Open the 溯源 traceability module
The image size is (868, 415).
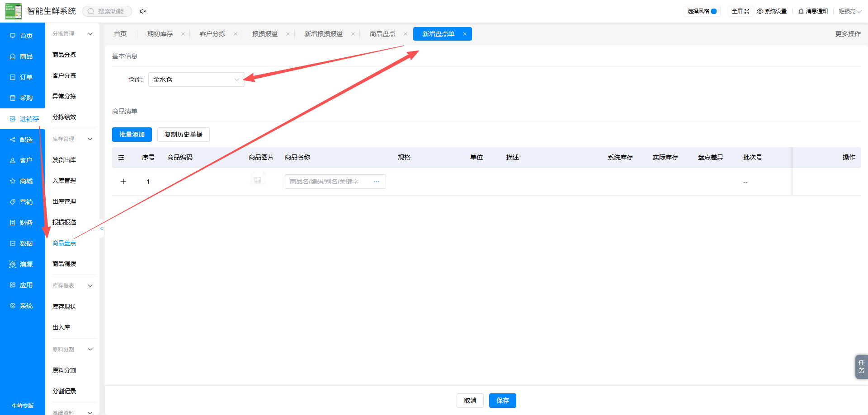[22, 264]
